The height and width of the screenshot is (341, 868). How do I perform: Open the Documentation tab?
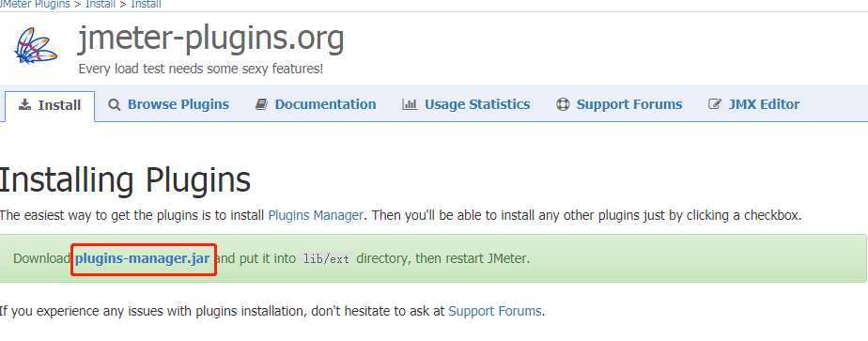(x=316, y=104)
